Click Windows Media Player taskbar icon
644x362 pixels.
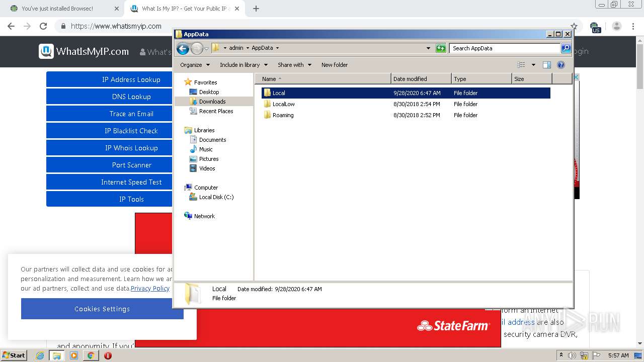click(74, 355)
